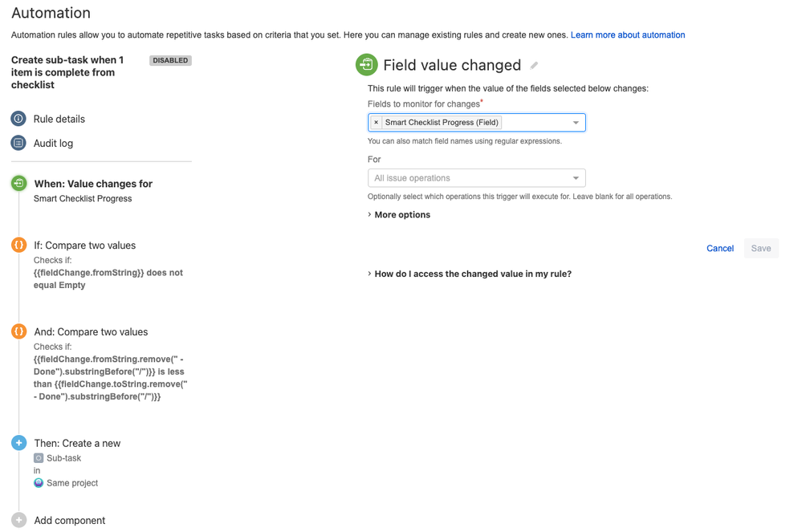Viewport: 802px width, 532px height.
Task: Select the If: Compare two values step
Action: pyautogui.click(x=85, y=246)
